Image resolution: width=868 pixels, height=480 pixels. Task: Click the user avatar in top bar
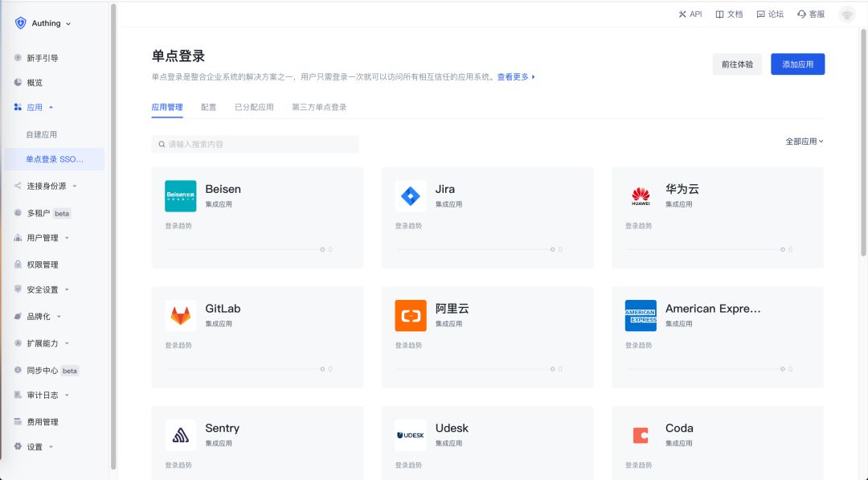[x=846, y=14]
